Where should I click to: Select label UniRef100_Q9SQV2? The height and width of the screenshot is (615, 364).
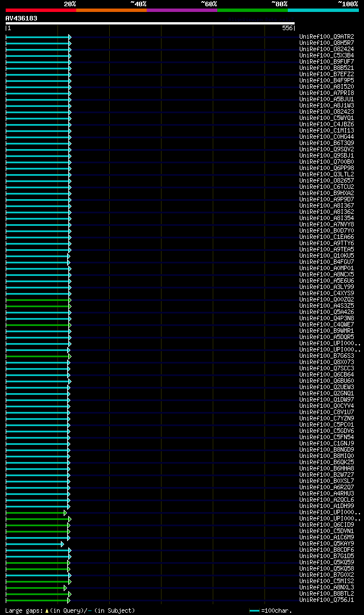pos(326,150)
